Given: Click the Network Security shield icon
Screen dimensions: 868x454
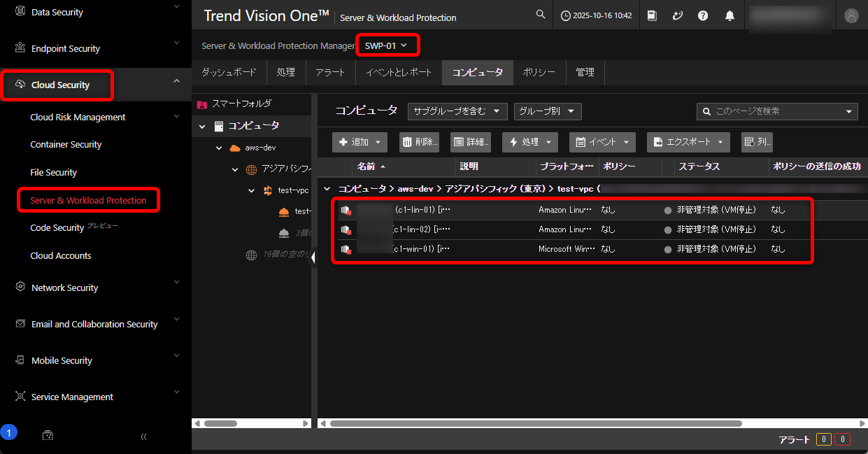Looking at the screenshot, I should pos(20,288).
